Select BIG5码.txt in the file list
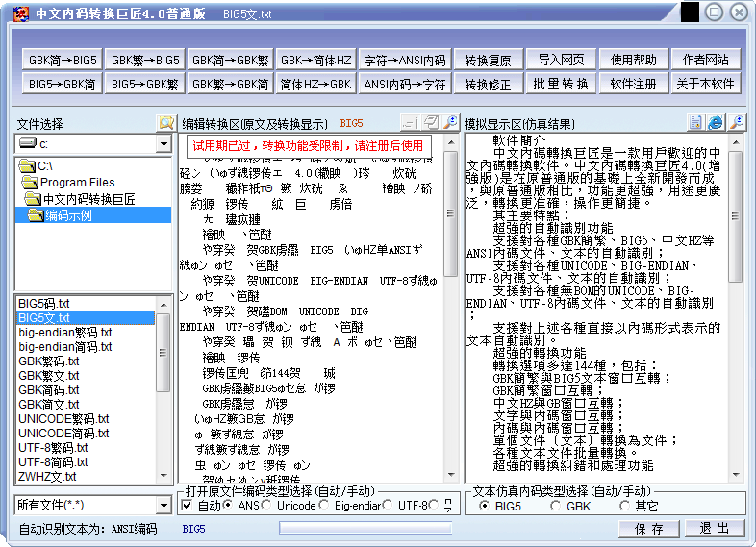The width and height of the screenshot is (756, 547). [87, 303]
